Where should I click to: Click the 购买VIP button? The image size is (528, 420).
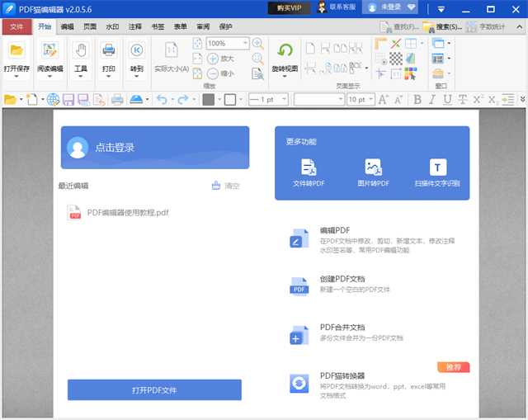[290, 7]
